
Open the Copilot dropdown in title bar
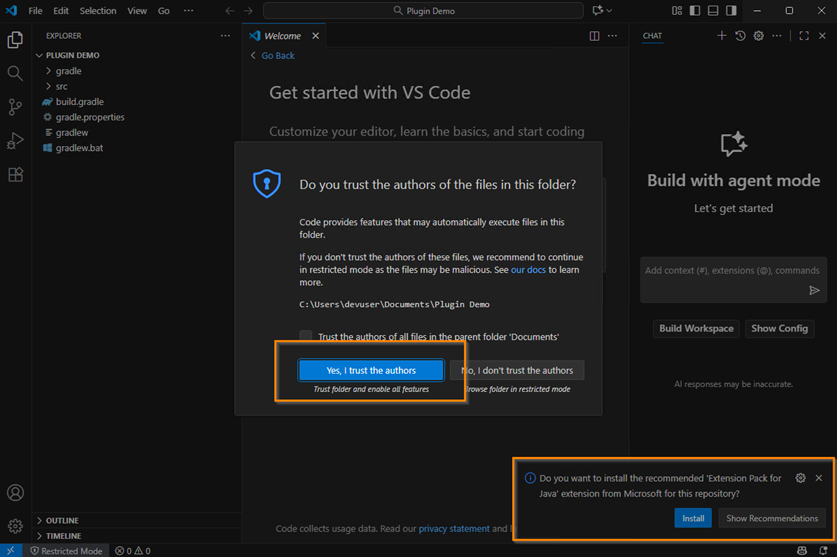602,11
